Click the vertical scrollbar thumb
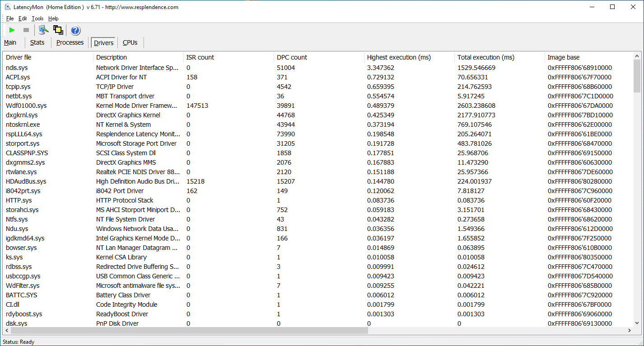The image size is (644, 346). 637,76
